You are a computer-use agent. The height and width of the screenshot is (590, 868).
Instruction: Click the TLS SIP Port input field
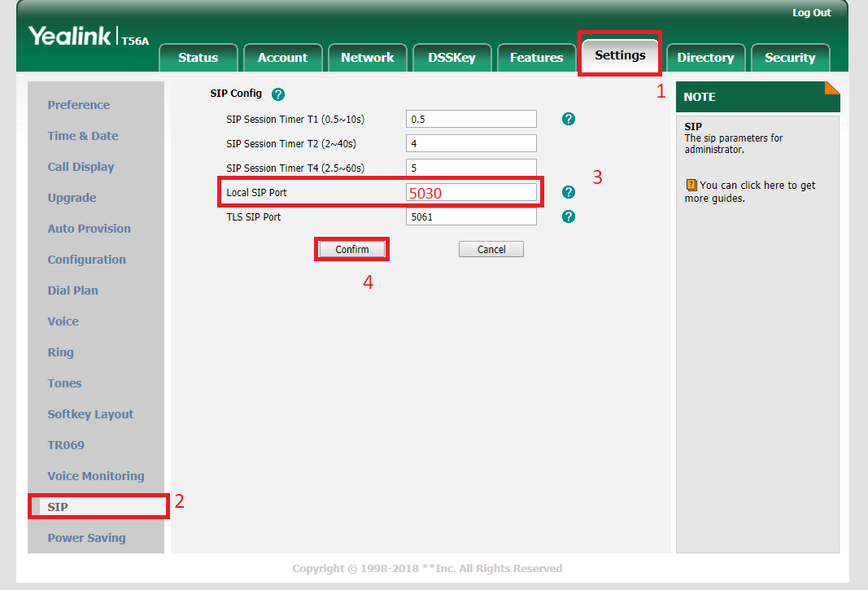(x=471, y=216)
